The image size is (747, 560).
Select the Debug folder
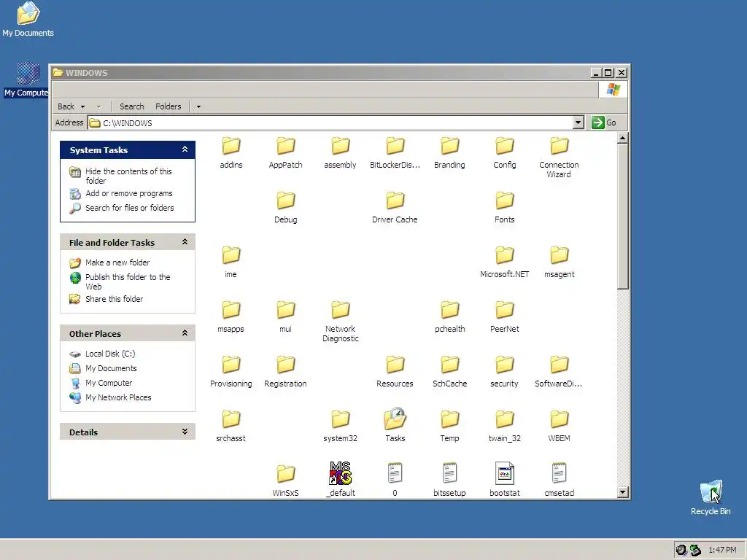pos(286,207)
